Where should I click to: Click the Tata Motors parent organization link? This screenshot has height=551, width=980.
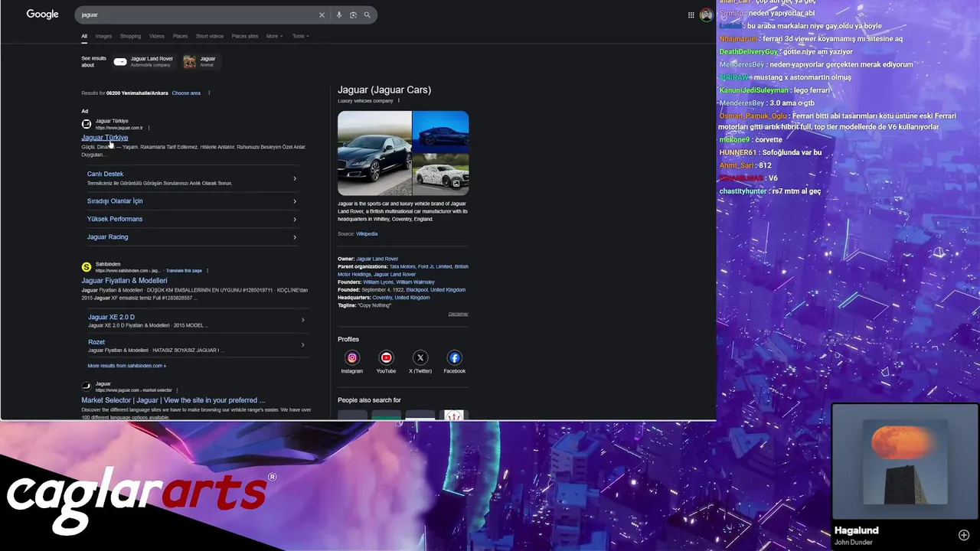tap(402, 266)
